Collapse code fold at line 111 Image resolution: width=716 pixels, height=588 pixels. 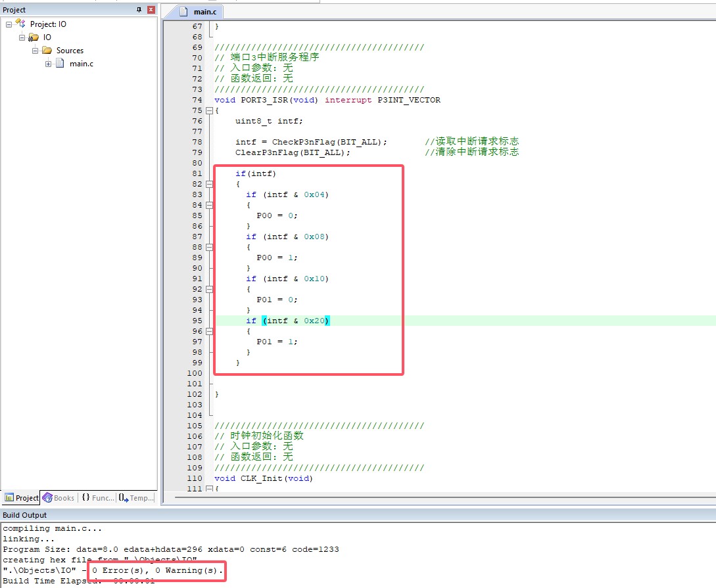(x=209, y=489)
